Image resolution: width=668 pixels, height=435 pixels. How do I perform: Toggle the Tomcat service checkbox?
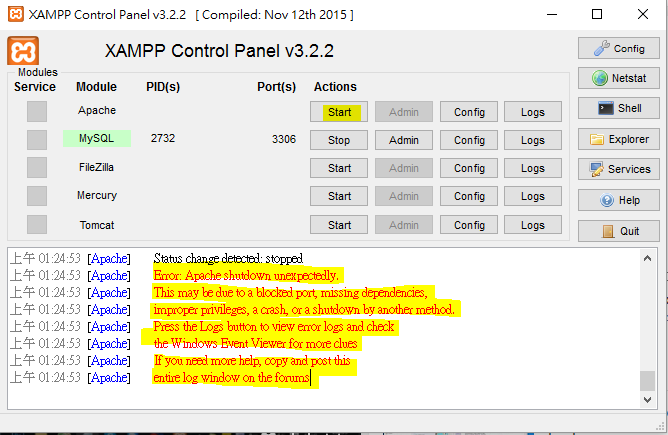[x=37, y=225]
